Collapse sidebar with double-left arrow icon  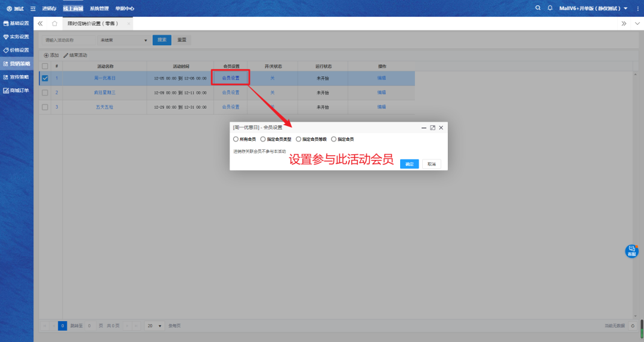click(41, 23)
